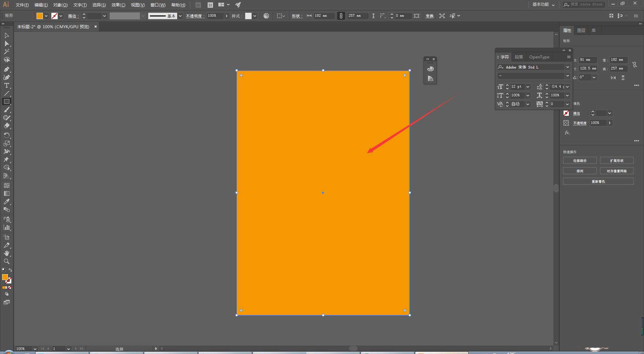Open the 12 pt font size dropdown
This screenshot has width=644, height=354.
click(x=528, y=87)
